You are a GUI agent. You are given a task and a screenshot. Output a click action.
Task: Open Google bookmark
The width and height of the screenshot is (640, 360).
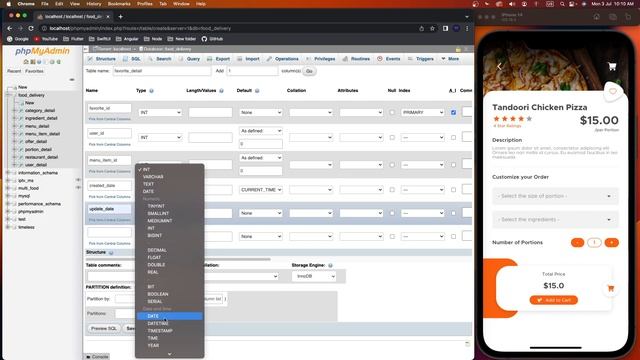point(18,39)
